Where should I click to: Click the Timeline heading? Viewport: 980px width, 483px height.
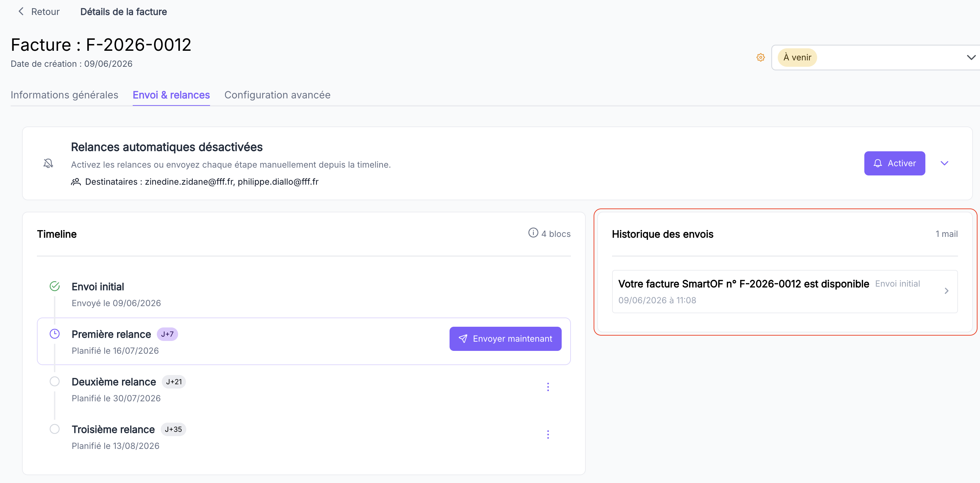pos(57,234)
